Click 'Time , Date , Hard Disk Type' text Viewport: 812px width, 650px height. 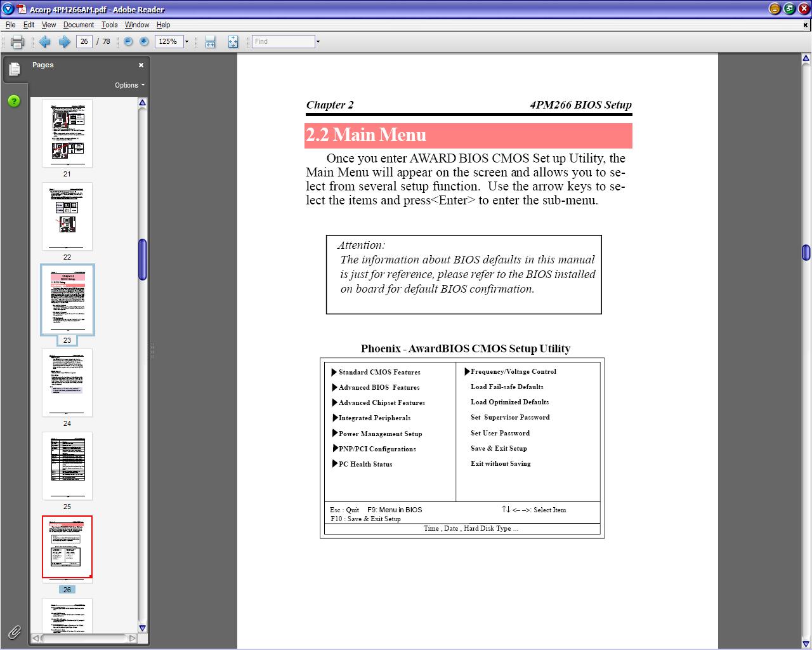coord(471,528)
